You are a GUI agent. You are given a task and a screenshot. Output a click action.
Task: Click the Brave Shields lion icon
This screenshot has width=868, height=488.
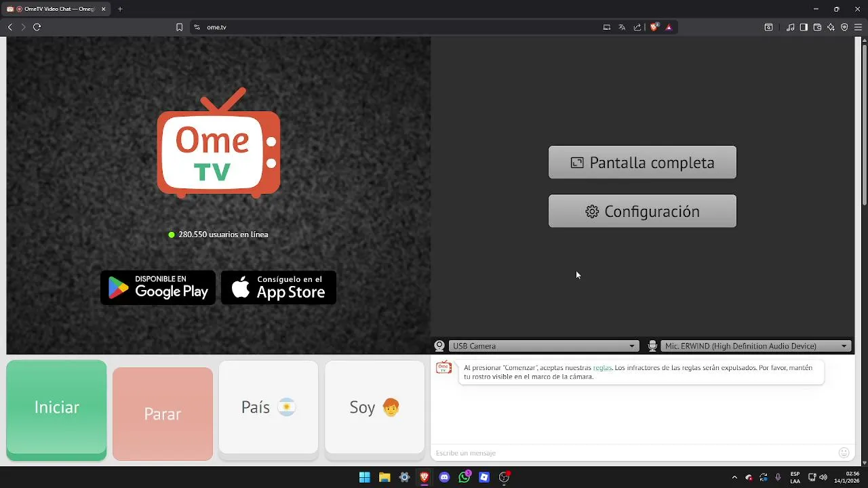click(654, 27)
